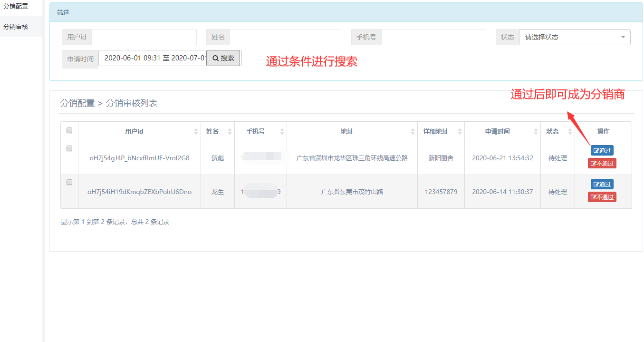This screenshot has width=644, height=342.
Task: Reject 龙生's application with 不通过 button
Action: point(602,197)
